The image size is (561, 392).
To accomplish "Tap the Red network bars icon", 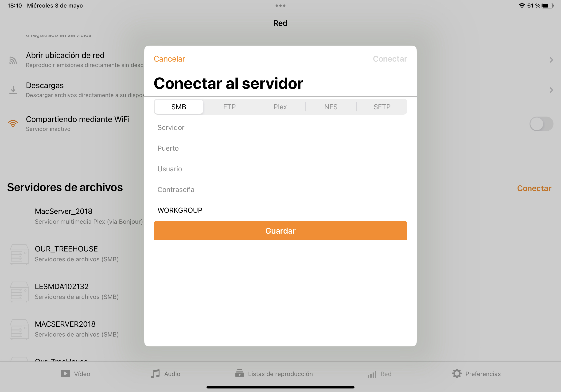I will (x=372, y=374).
